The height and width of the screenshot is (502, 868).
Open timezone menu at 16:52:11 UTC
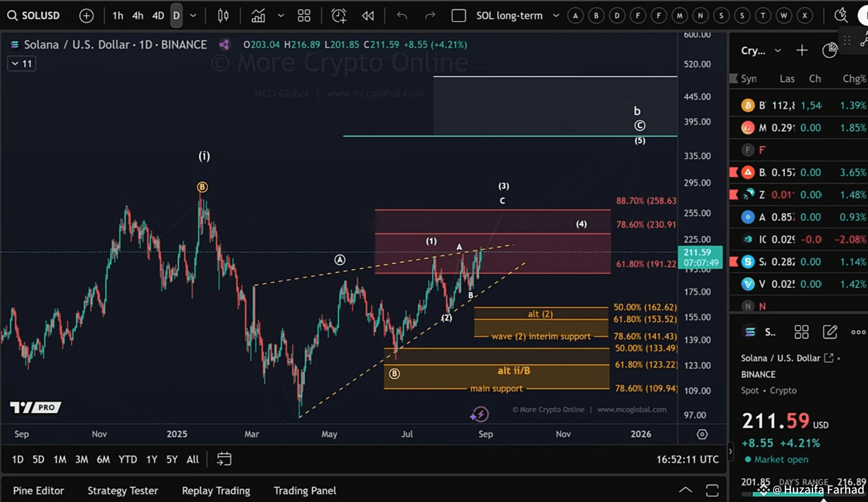[687, 459]
